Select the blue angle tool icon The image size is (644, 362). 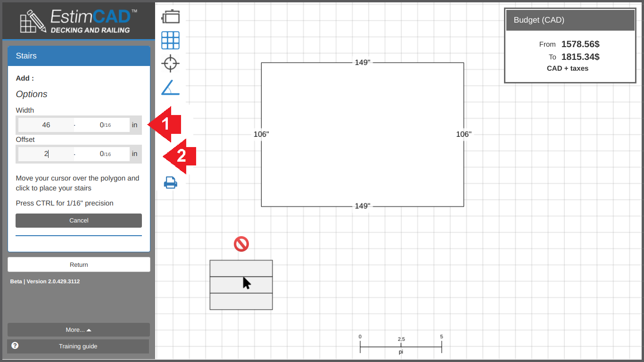(x=170, y=88)
